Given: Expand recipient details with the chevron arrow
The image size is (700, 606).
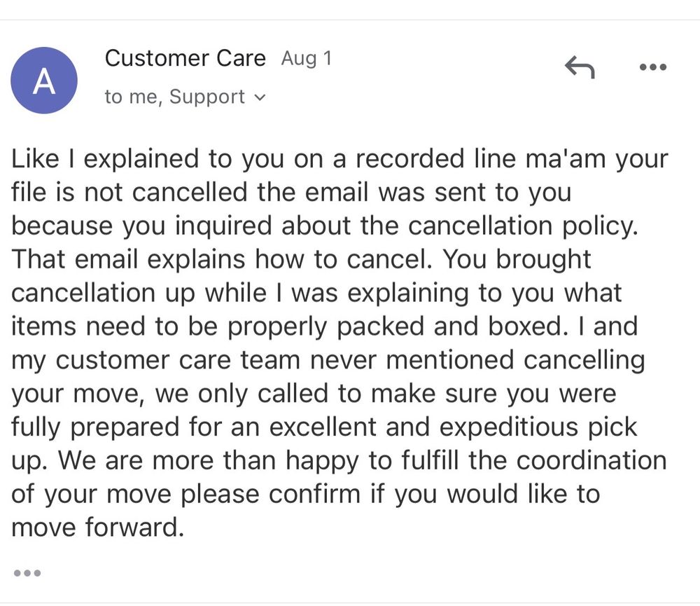Looking at the screenshot, I should coord(261,98).
